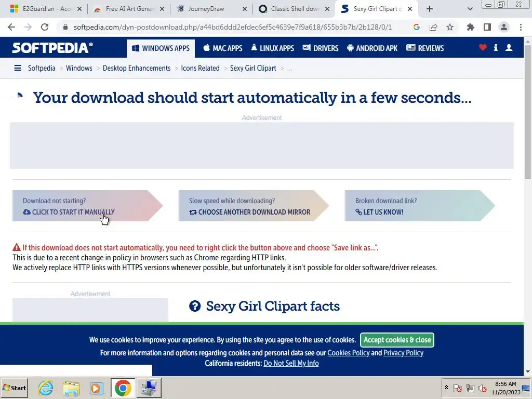Viewport: 532px width, 399px height.
Task: Open Windows Media Player from taskbar
Action: 97,388
